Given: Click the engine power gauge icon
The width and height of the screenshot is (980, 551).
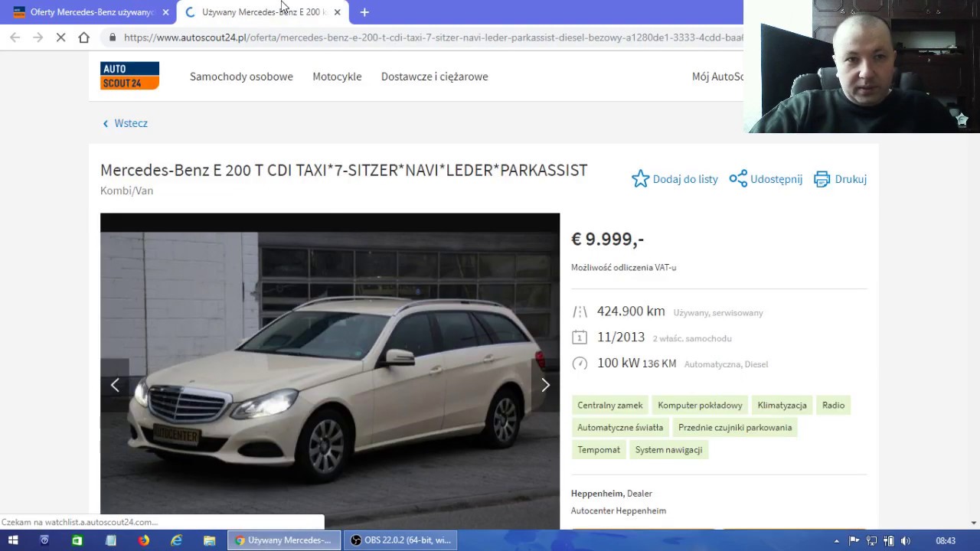Looking at the screenshot, I should 580,364.
